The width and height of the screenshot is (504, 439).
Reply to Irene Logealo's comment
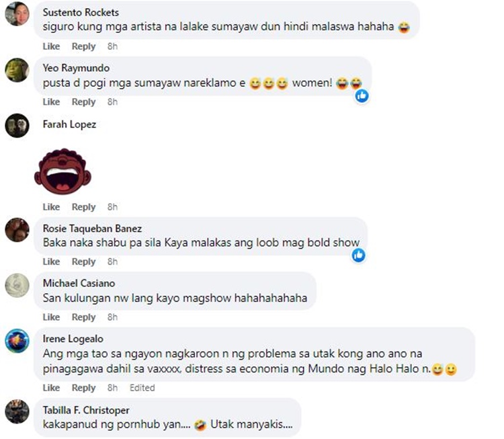point(83,388)
